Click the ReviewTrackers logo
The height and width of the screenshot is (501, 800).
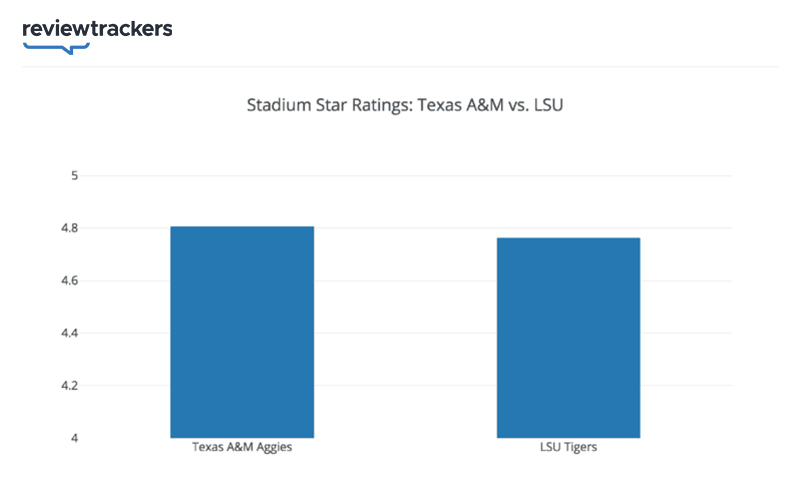(x=97, y=30)
